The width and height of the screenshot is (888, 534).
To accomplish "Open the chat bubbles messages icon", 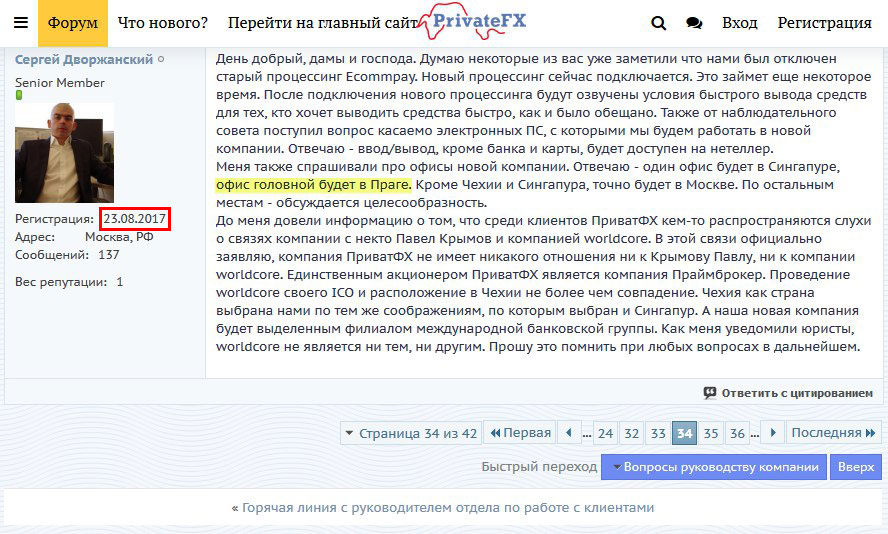I will (694, 23).
